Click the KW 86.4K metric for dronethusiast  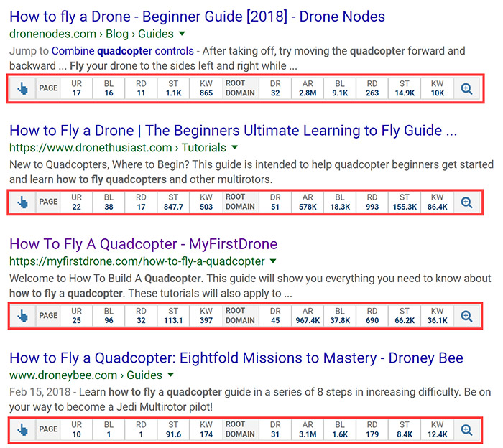click(437, 202)
